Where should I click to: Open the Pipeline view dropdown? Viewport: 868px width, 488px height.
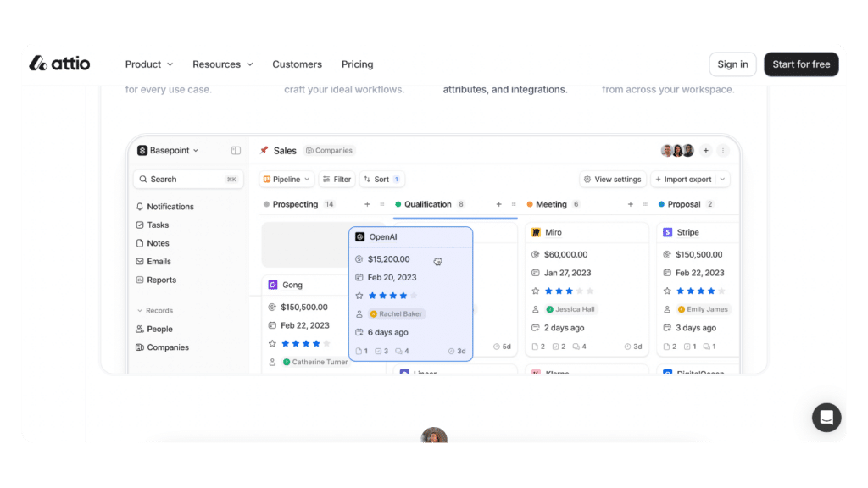coord(287,180)
